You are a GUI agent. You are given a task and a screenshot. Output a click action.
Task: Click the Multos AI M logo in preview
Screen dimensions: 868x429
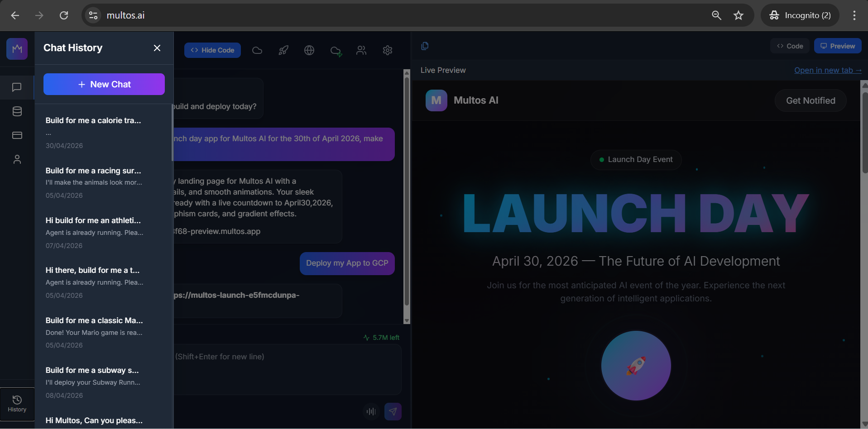pos(436,100)
